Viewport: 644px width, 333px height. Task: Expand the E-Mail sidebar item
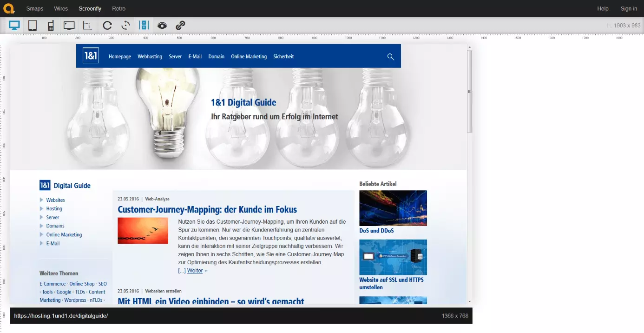click(50, 243)
